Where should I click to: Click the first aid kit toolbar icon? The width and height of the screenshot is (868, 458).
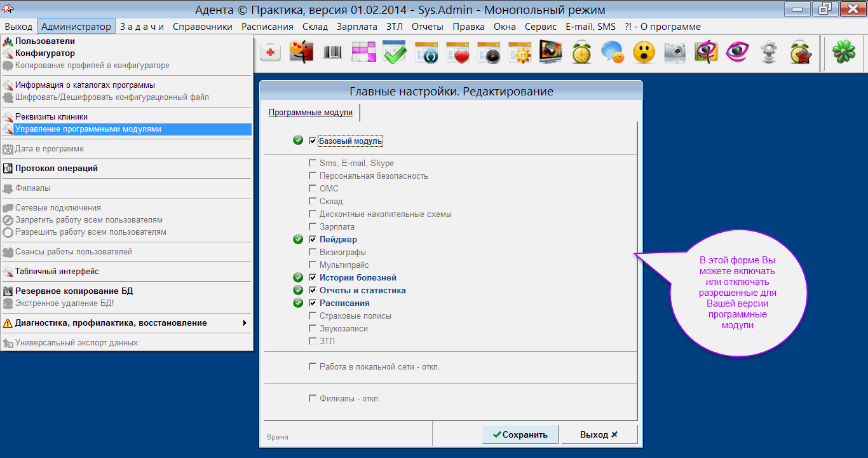(271, 53)
